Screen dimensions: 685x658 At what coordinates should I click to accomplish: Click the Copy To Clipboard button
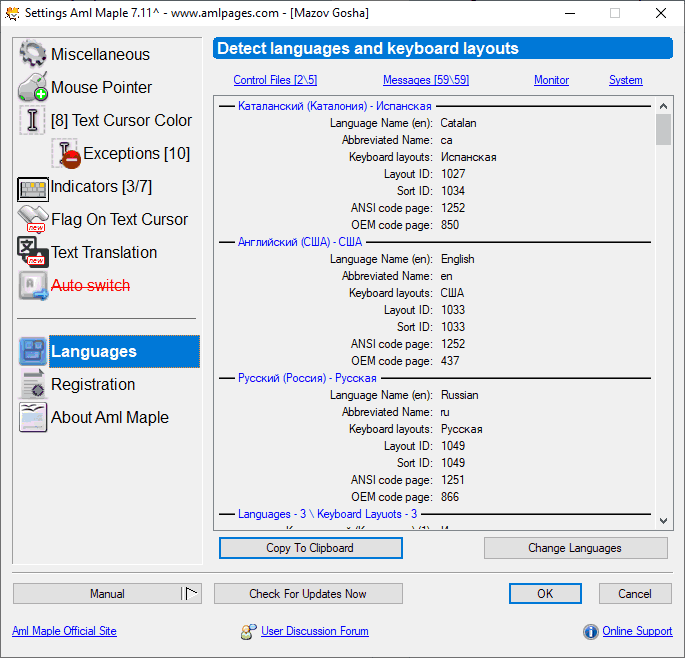[311, 548]
